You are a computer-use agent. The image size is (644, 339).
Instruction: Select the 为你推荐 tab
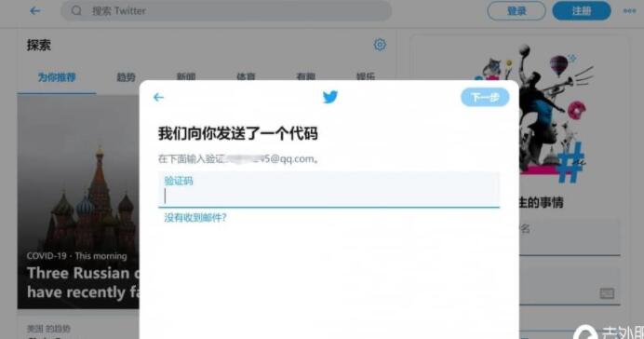click(x=57, y=77)
